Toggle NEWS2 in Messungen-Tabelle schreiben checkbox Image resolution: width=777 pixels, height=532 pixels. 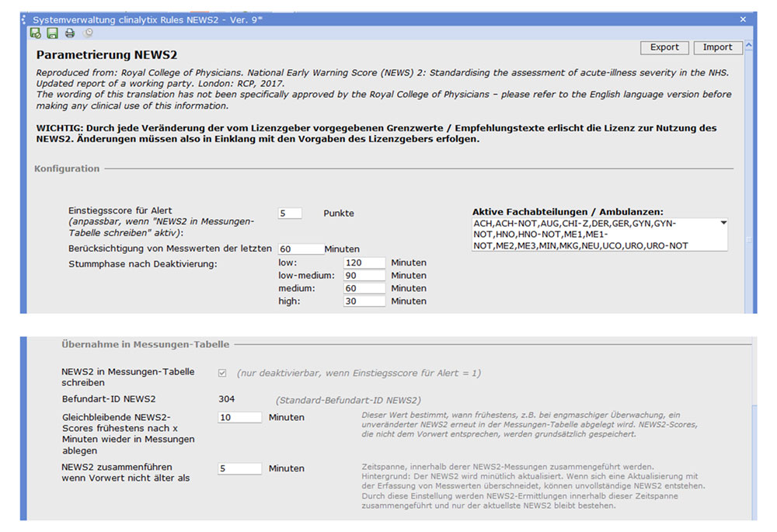[222, 373]
